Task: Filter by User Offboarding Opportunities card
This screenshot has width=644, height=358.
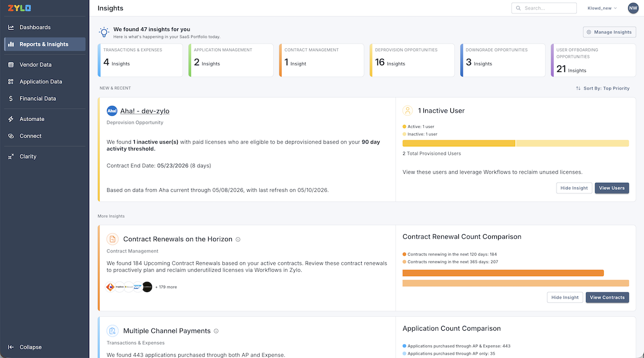Action: click(594, 60)
